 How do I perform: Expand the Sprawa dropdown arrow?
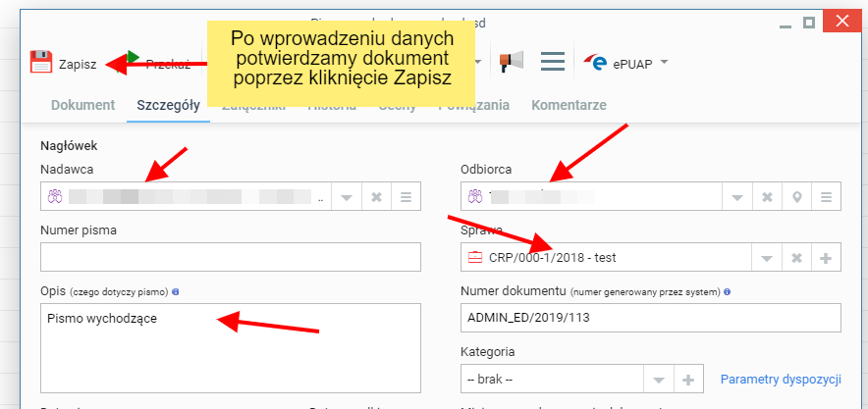tap(767, 258)
